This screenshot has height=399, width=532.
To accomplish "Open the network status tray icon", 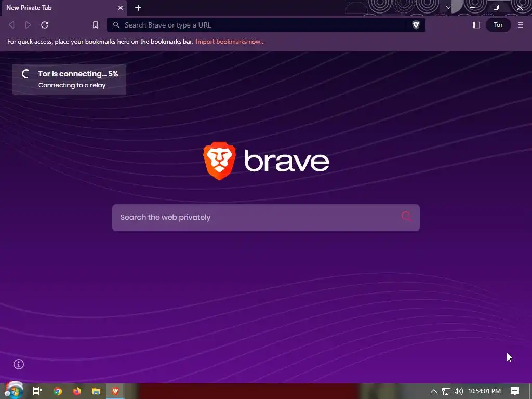I will pos(446,391).
